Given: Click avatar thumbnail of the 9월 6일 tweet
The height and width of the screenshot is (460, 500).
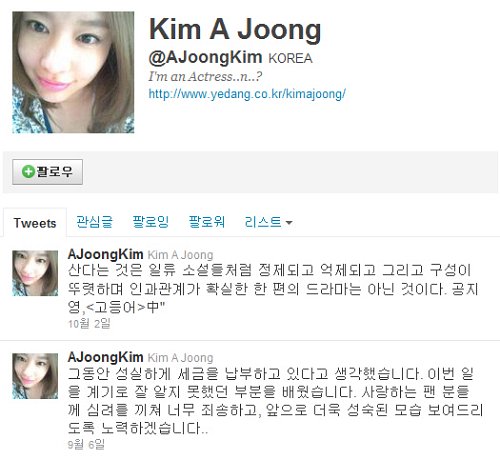Looking at the screenshot, I should click(x=35, y=376).
